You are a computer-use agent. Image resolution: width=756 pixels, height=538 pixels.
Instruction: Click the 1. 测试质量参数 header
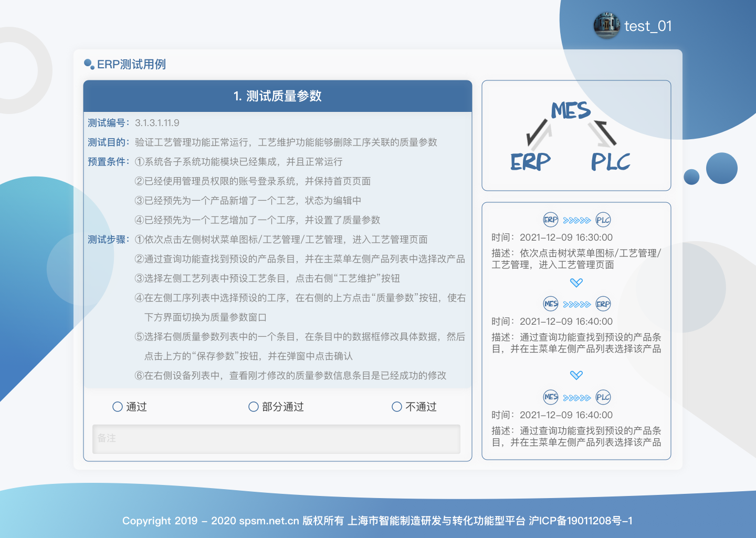[278, 96]
